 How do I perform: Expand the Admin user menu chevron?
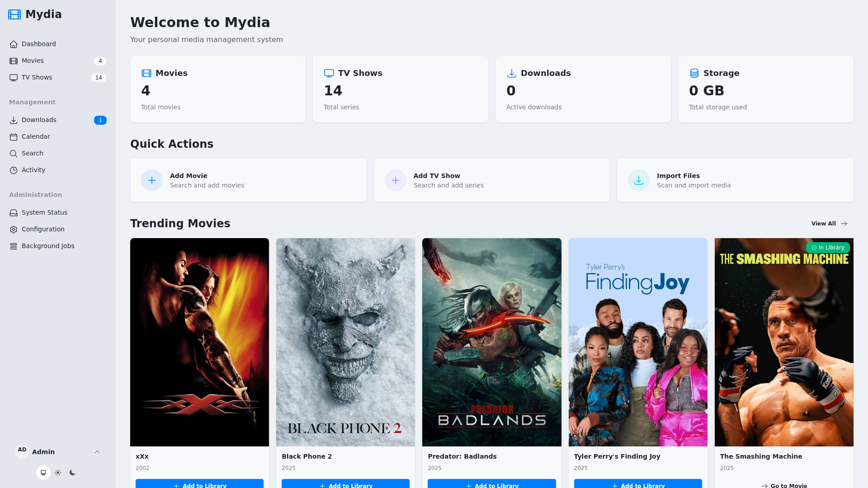click(97, 452)
